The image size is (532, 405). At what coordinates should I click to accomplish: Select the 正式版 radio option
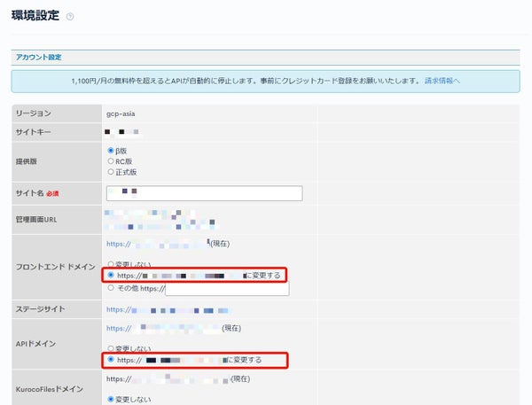(x=111, y=172)
